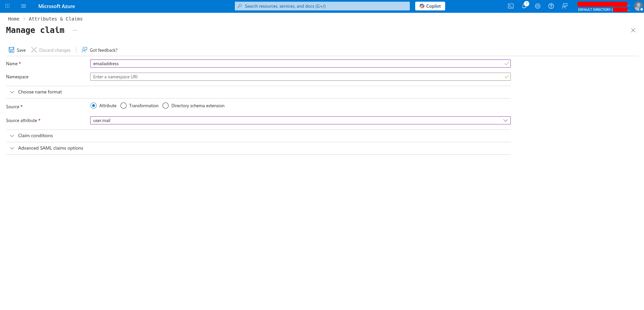Viewport: 644px width, 310px height.
Task: Launch Cloud Shell from the top bar
Action: coord(510,6)
